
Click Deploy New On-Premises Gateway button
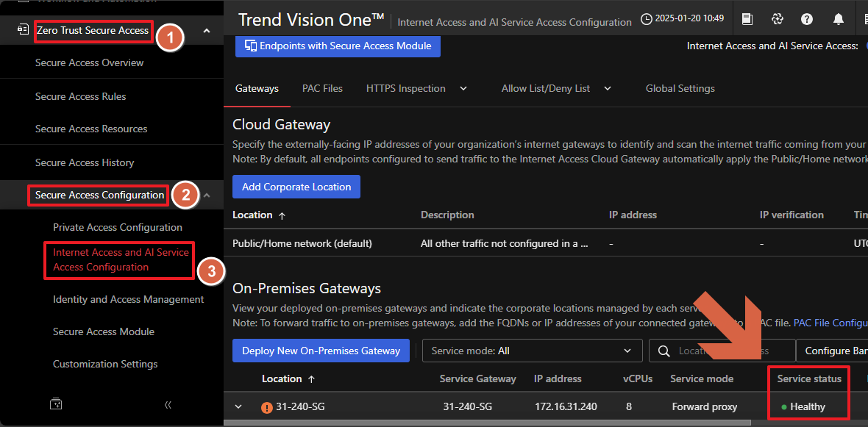(x=321, y=351)
